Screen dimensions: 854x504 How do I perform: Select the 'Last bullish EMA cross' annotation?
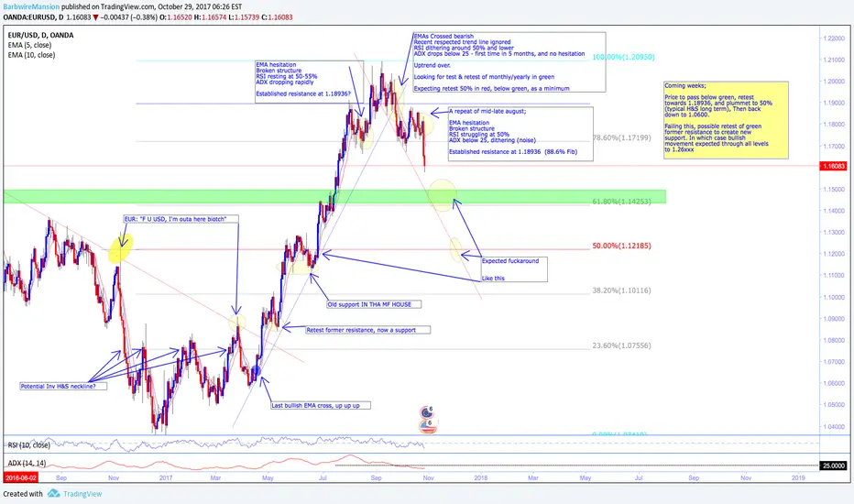[x=321, y=405]
